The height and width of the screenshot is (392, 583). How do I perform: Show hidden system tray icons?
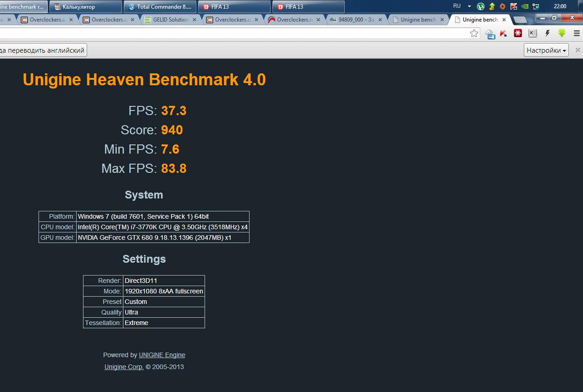coord(469,6)
